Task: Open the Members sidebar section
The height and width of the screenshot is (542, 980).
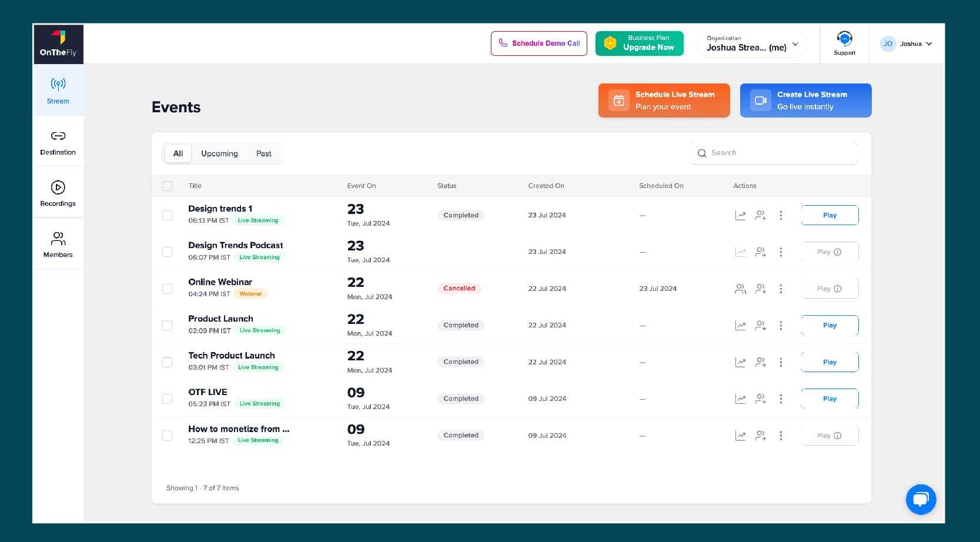Action: (58, 244)
